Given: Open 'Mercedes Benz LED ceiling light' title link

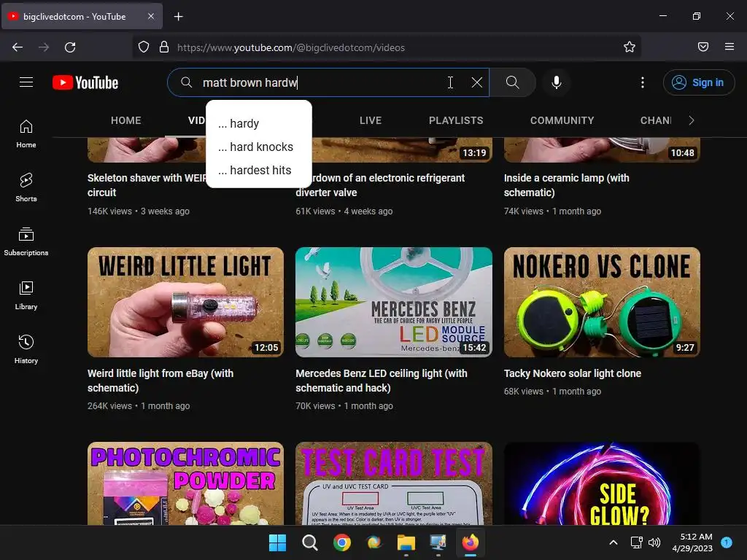Looking at the screenshot, I should pos(381,381).
